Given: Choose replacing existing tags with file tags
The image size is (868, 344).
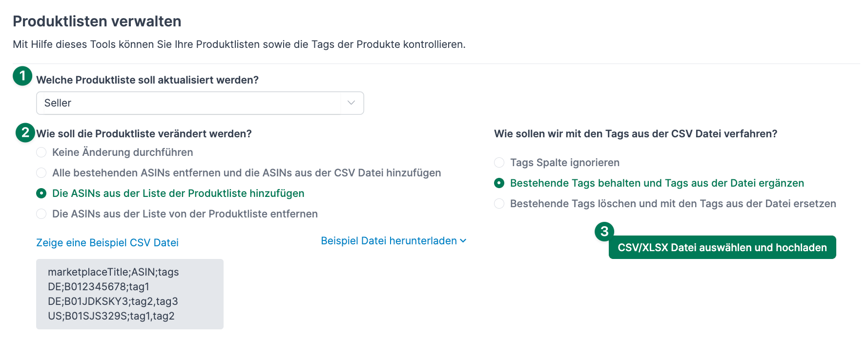Looking at the screenshot, I should click(499, 203).
